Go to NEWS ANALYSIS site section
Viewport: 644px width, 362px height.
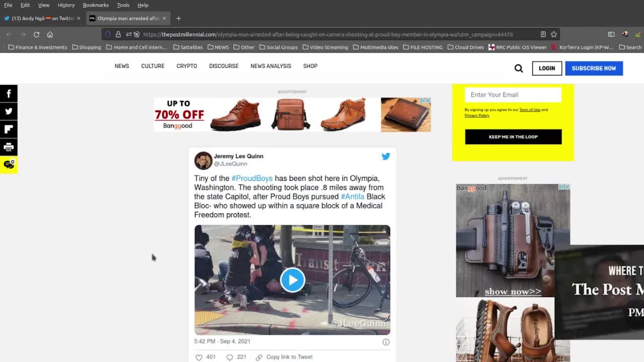271,66
